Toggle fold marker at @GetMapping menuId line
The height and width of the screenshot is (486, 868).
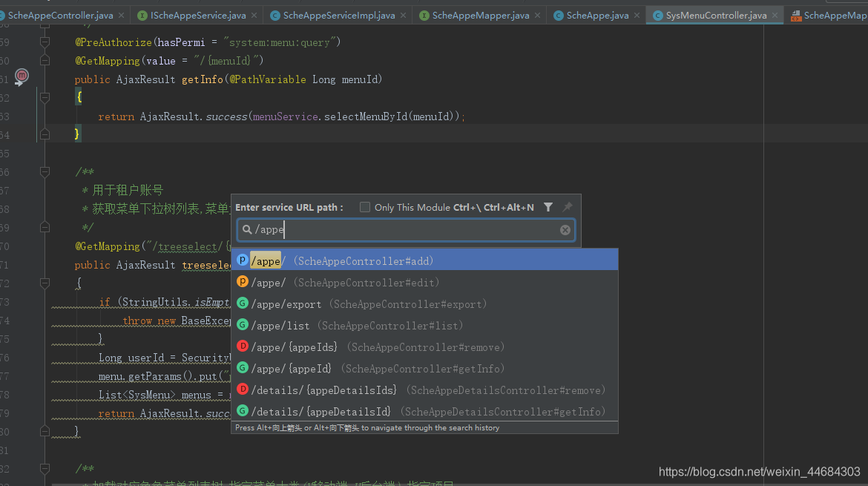point(45,60)
